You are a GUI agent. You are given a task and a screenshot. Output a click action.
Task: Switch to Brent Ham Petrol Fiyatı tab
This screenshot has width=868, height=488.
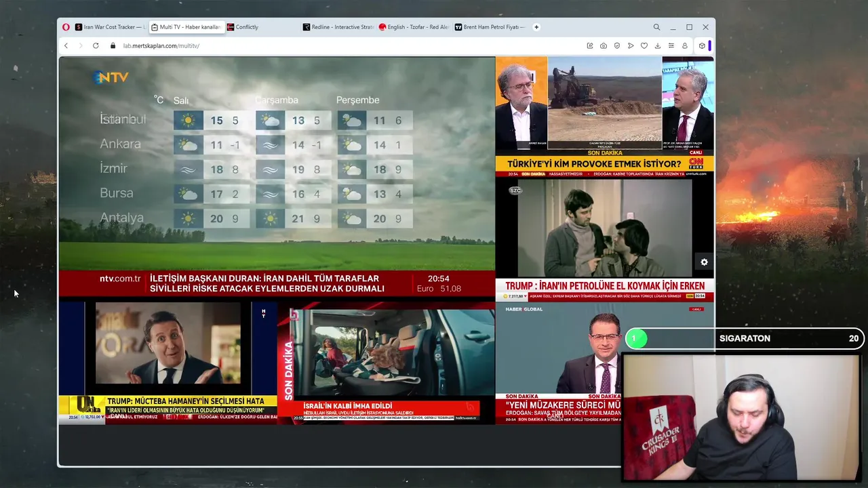(x=490, y=27)
